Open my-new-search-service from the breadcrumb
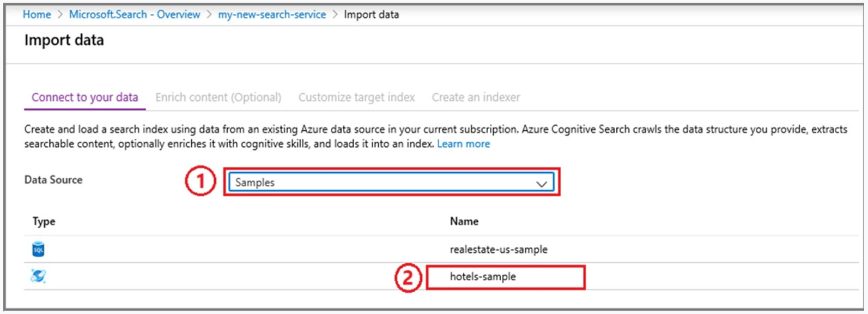 (x=271, y=15)
